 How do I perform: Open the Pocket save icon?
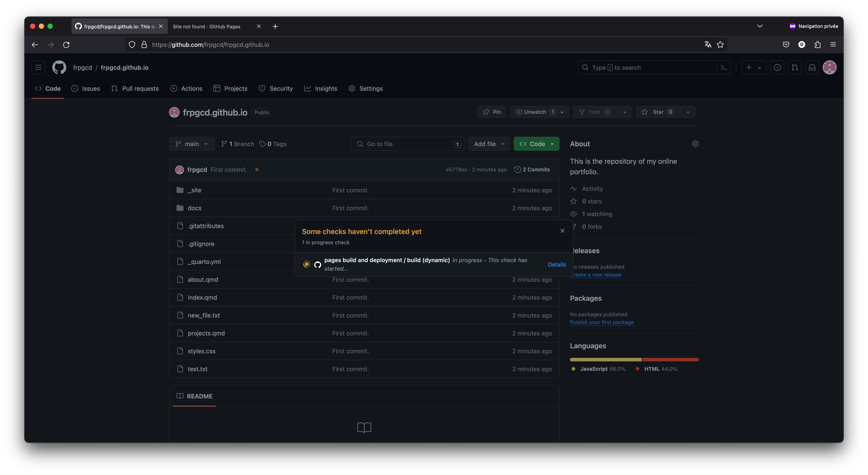coord(786,44)
